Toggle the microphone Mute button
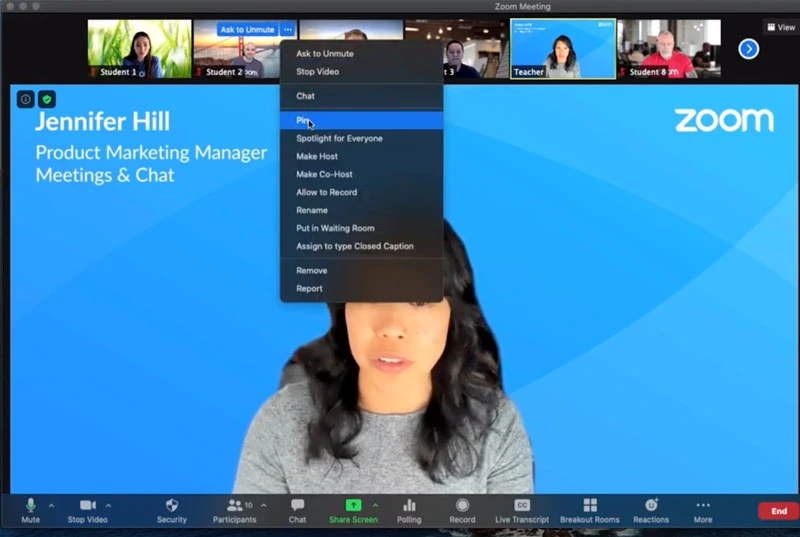 30,506
